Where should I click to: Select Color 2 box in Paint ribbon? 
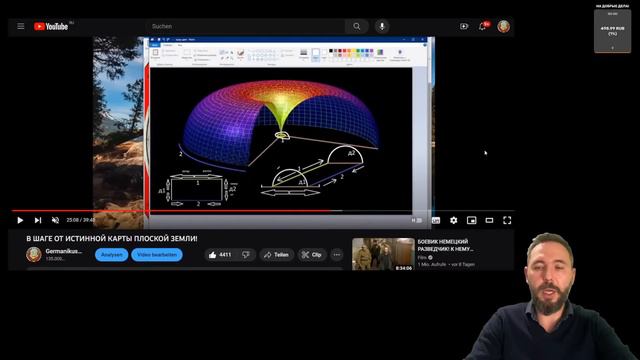[x=324, y=54]
